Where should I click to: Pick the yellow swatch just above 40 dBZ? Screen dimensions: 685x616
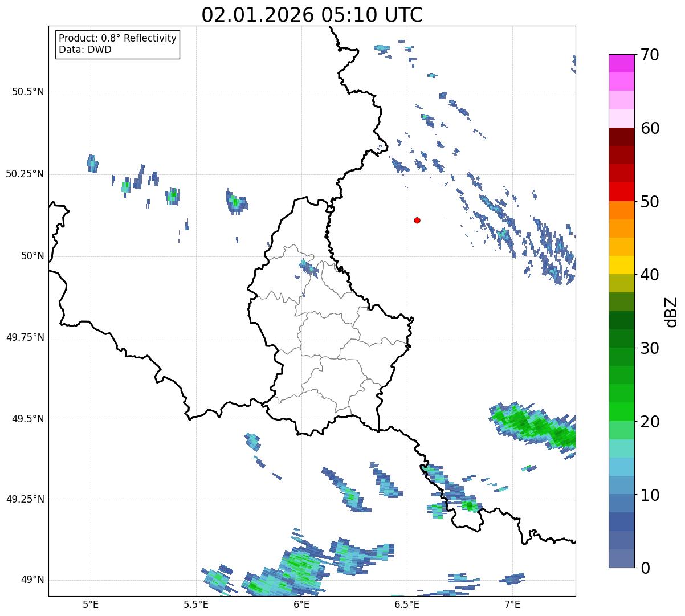(x=621, y=265)
